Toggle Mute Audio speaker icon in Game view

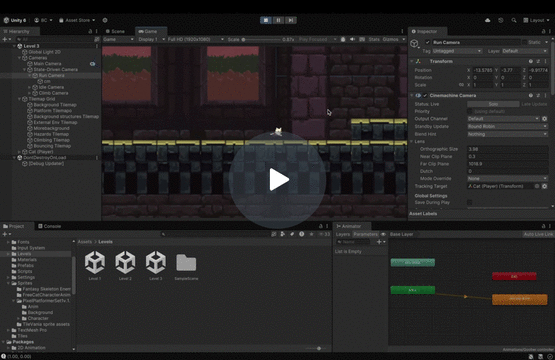tap(352, 39)
